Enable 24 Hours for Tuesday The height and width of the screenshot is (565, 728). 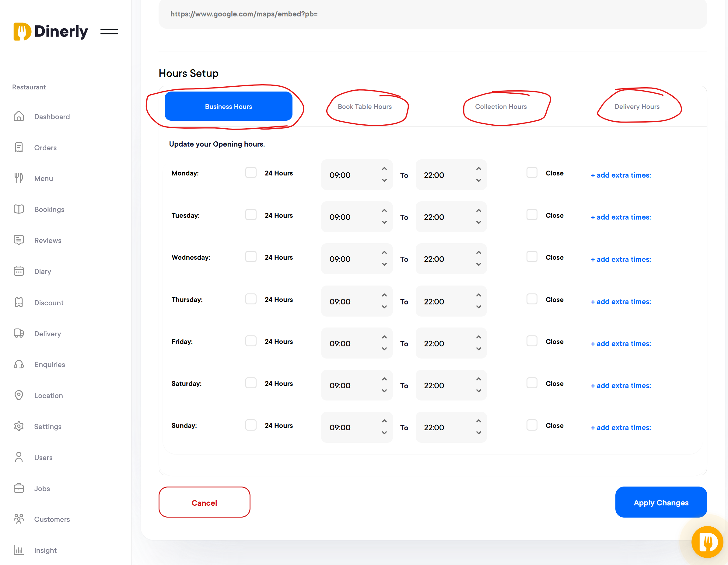point(251,215)
